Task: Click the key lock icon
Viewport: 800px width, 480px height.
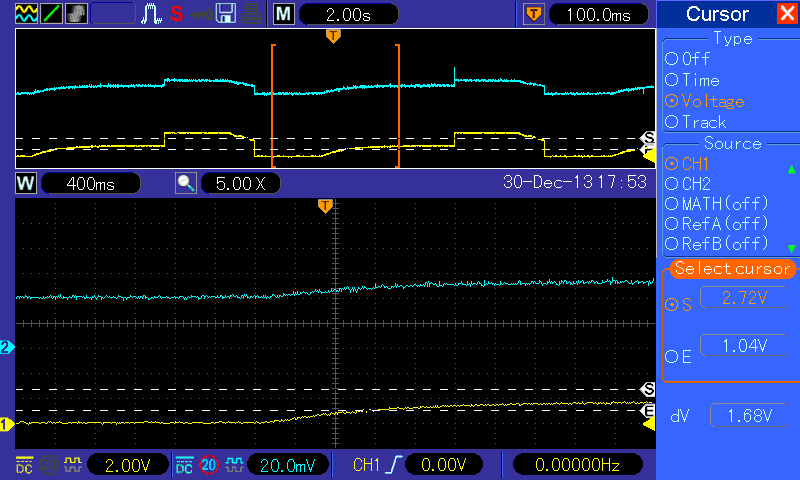Action: coord(201,14)
